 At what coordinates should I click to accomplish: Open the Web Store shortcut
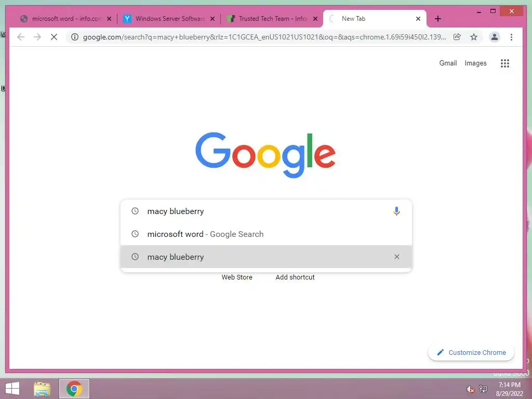click(x=237, y=277)
